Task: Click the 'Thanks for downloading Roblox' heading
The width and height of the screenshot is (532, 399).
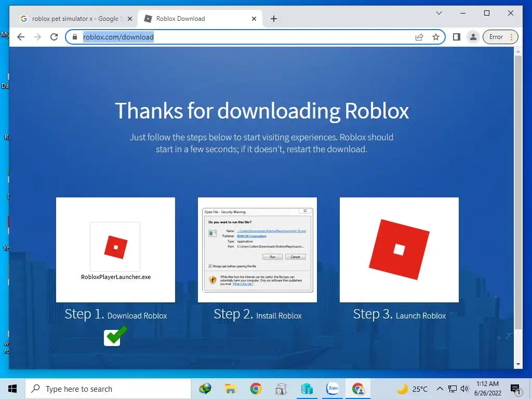Action: pos(262,111)
